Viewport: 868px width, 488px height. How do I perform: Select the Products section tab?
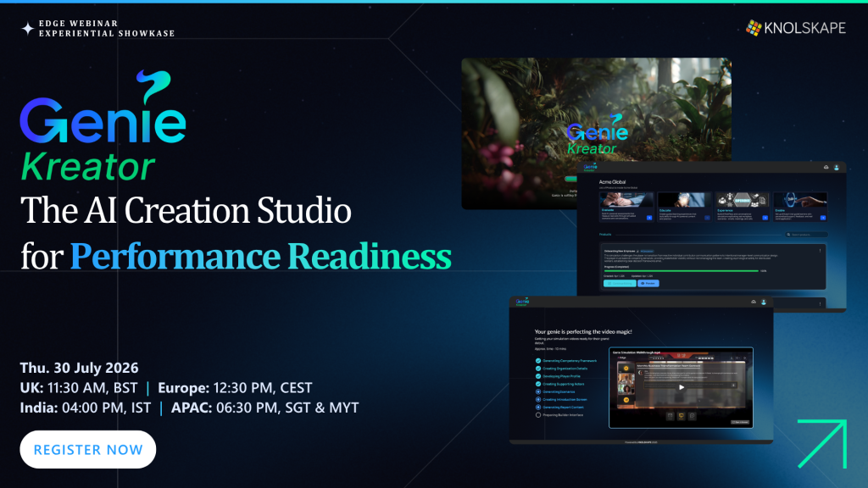[x=605, y=235]
